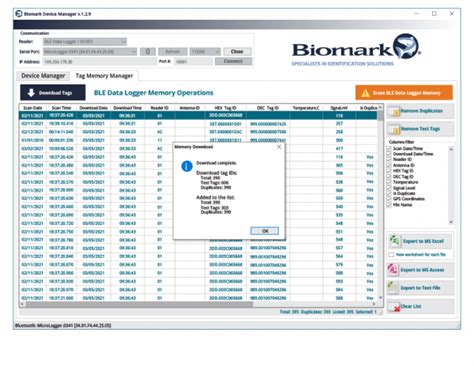Close the Memory Download dialog with X
Image resolution: width=474 pixels, height=366 pixels.
(279, 147)
